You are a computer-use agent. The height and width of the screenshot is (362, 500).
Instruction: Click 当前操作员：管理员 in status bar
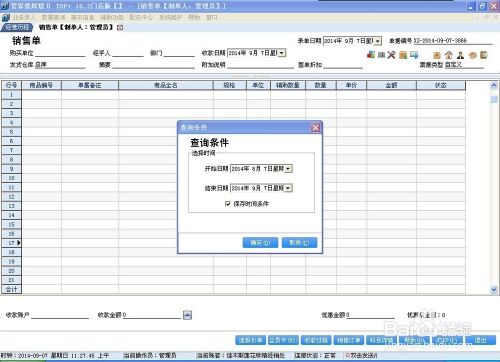click(150, 356)
